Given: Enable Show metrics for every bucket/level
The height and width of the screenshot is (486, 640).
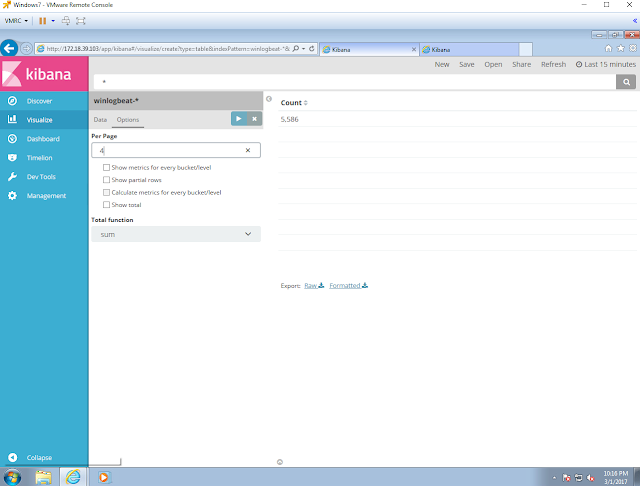Looking at the screenshot, I should [107, 167].
